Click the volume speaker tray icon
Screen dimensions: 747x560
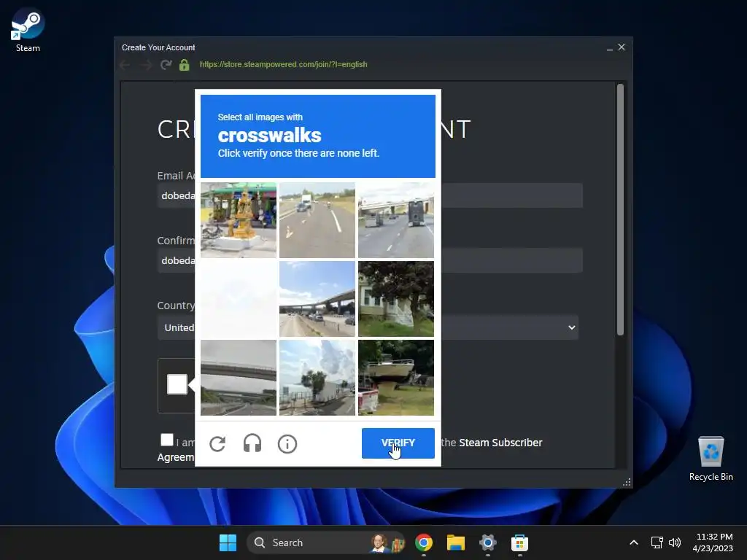[675, 542]
